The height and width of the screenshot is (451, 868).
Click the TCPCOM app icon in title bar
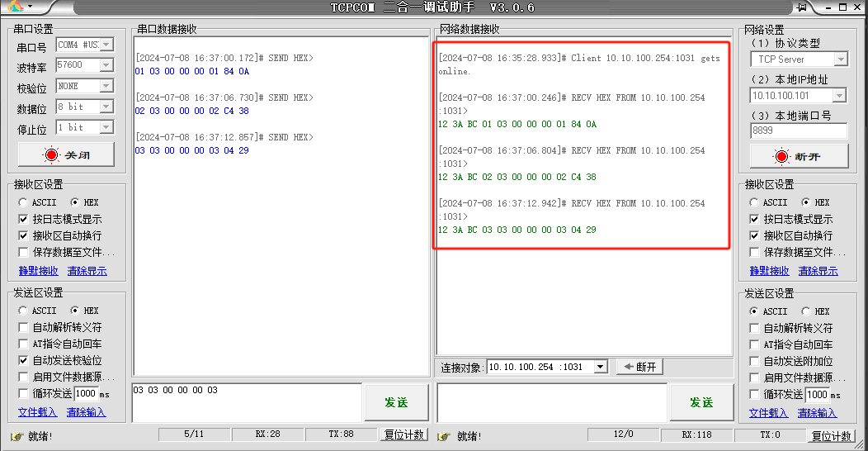coord(15,7)
